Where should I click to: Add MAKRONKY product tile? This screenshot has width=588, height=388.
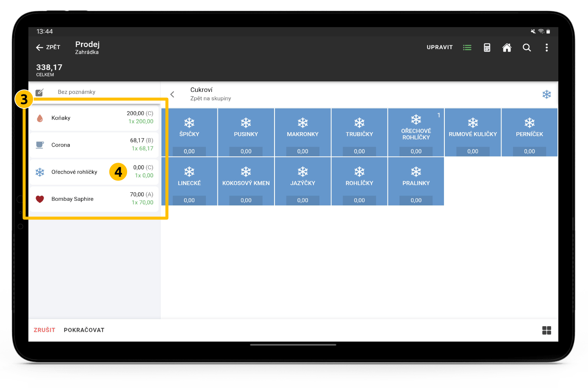click(303, 133)
